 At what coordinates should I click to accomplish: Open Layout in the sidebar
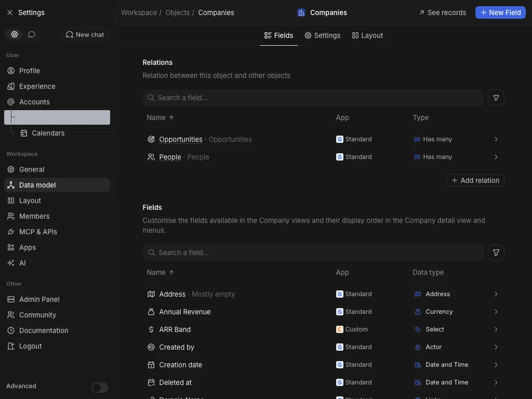coord(57,201)
